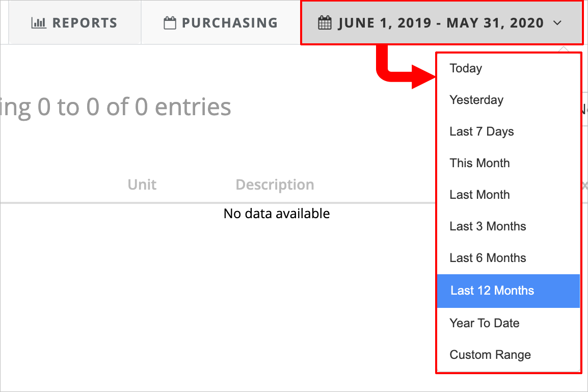The width and height of the screenshot is (588, 392).
Task: Click the highlighted Last 12 Months option
Action: tap(492, 291)
